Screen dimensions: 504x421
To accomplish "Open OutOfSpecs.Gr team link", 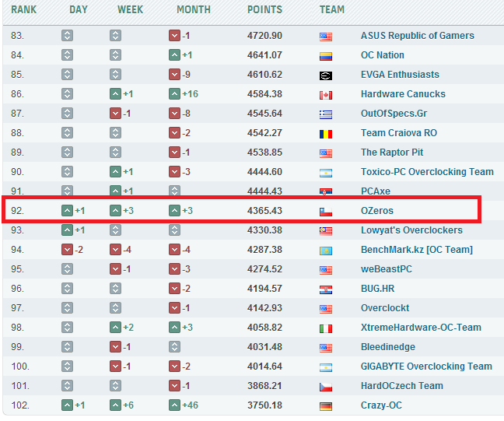I will (394, 114).
